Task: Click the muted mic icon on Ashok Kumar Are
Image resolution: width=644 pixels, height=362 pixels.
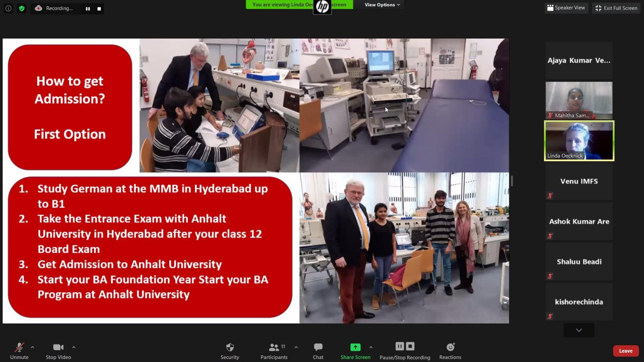Action: pyautogui.click(x=550, y=236)
